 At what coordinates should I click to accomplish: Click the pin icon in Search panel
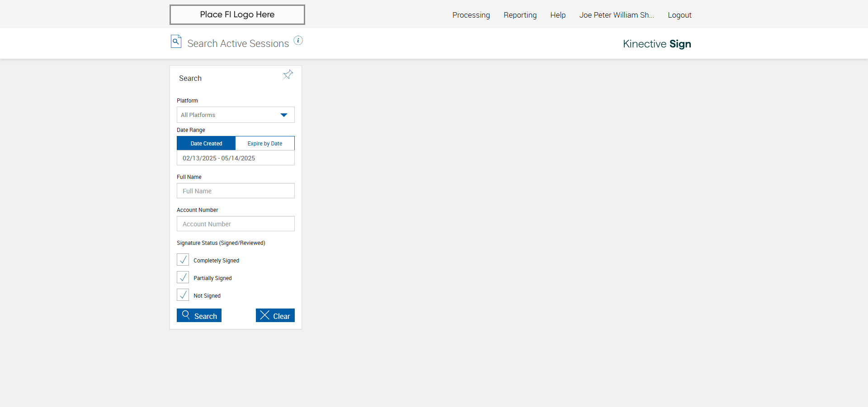click(x=288, y=75)
